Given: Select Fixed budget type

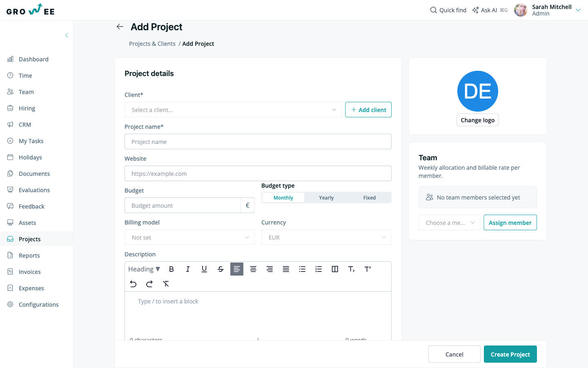Looking at the screenshot, I should pyautogui.click(x=370, y=197).
